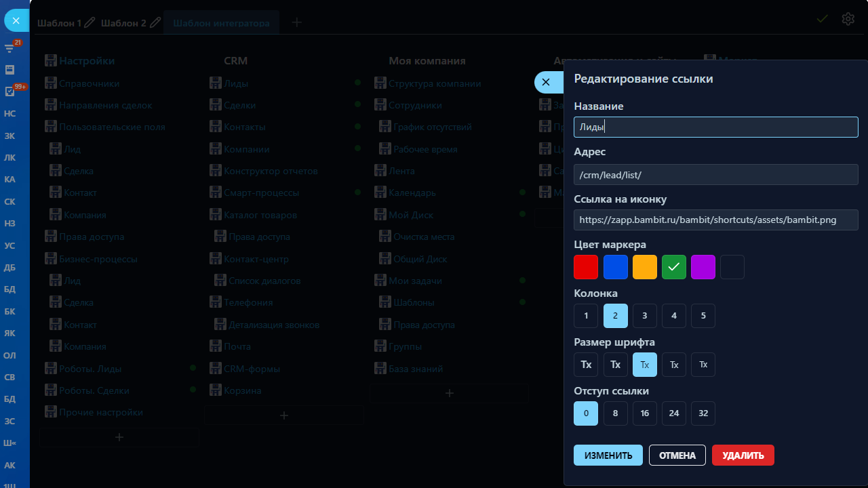Set Колонка to 1
Image resolution: width=868 pixels, height=488 pixels.
coord(586,316)
